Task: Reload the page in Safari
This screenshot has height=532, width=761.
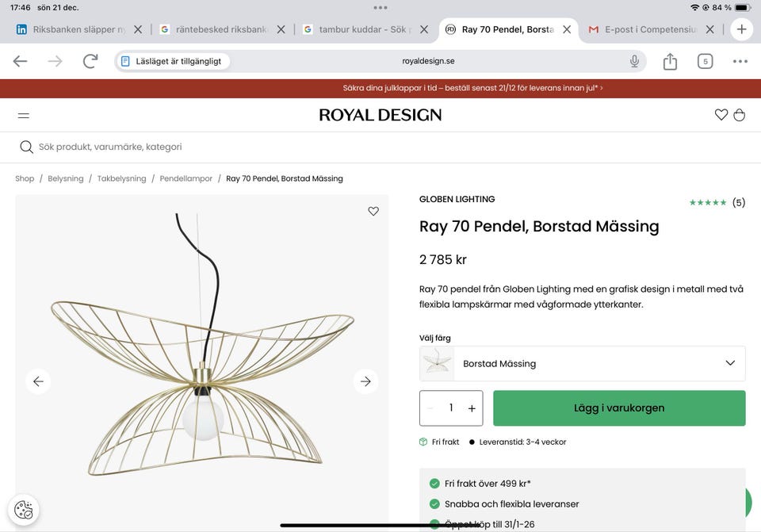Action: click(x=90, y=61)
